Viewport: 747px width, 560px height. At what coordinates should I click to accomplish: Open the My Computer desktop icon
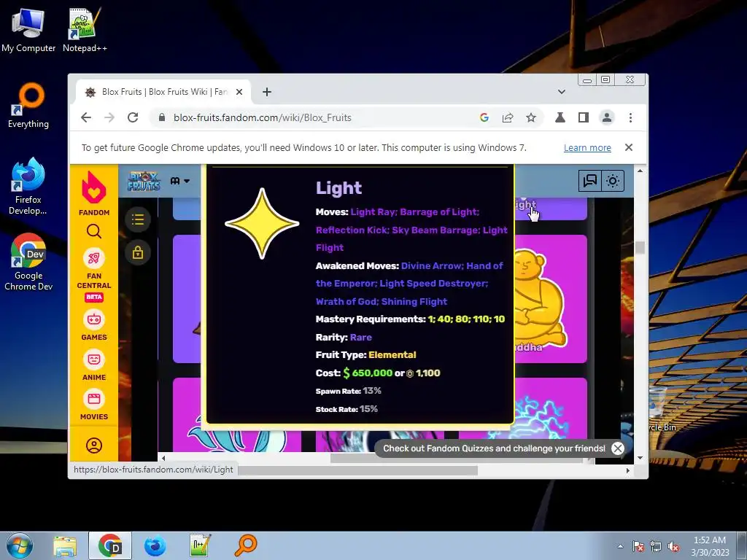click(28, 29)
